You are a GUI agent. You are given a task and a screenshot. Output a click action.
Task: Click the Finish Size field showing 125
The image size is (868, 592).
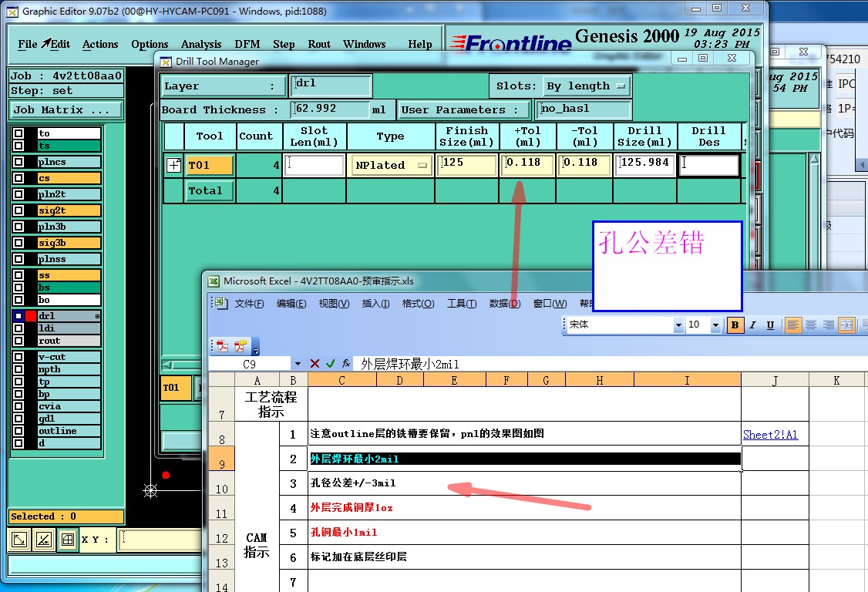(x=466, y=165)
